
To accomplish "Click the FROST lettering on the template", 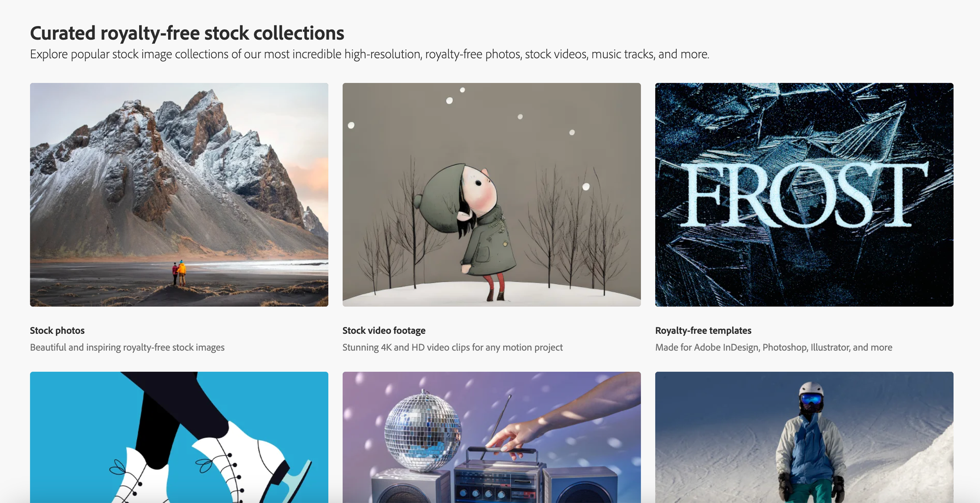I will (x=804, y=195).
